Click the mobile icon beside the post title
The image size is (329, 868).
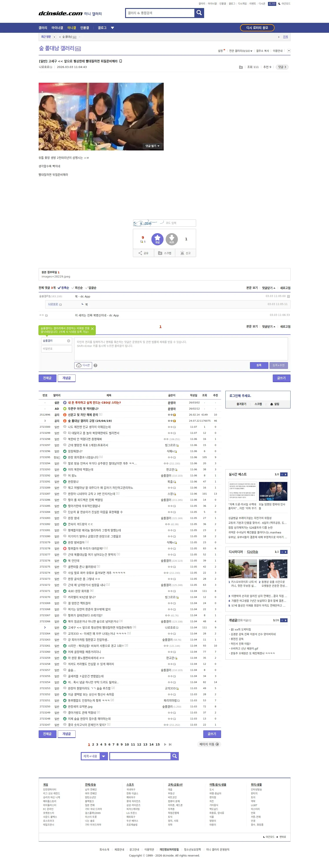pos(121,61)
